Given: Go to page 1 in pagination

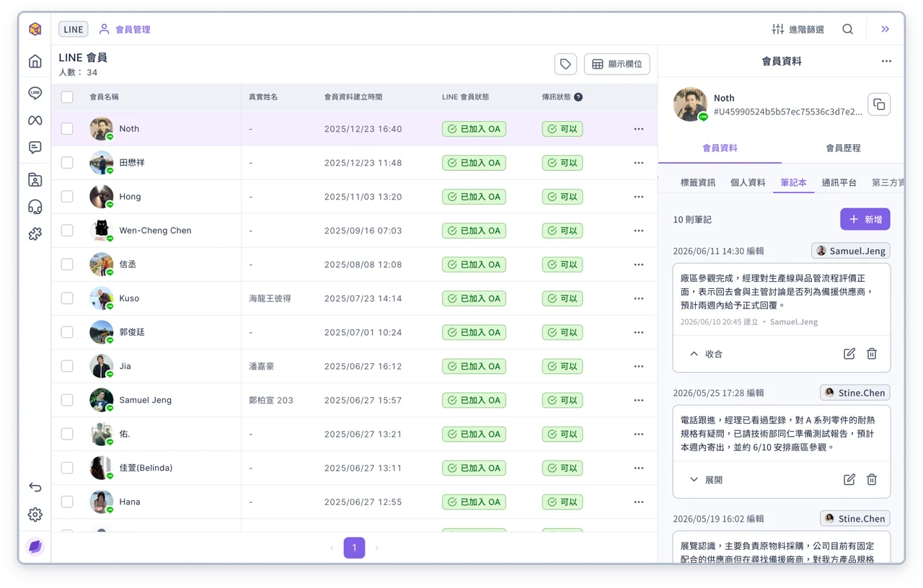Looking at the screenshot, I should (x=354, y=548).
